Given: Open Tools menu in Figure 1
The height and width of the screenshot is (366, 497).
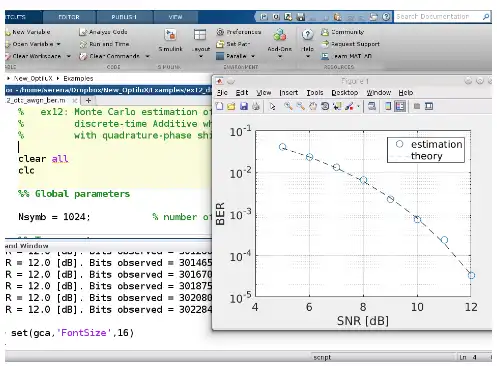Looking at the screenshot, I should click(315, 93).
